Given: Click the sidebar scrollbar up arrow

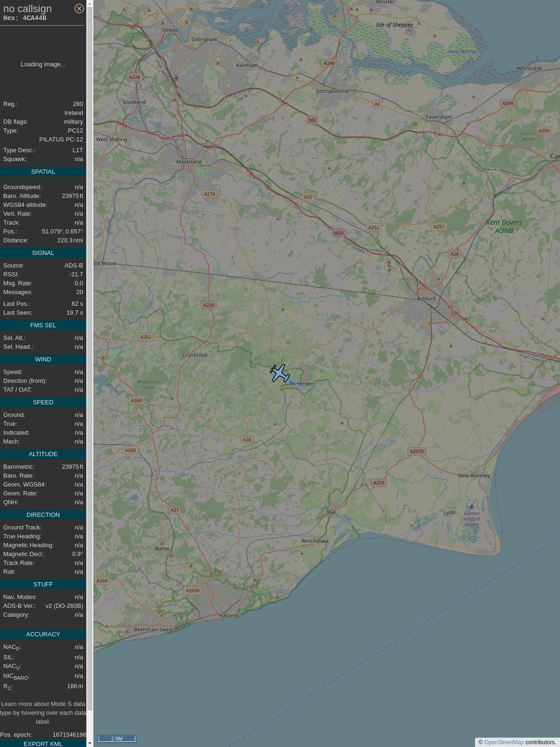Looking at the screenshot, I should click(x=90, y=4).
